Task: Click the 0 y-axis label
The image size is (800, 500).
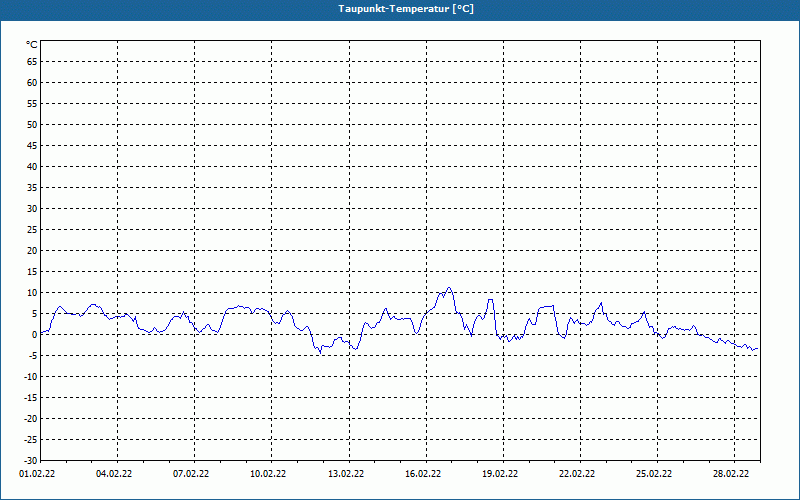Action: click(35, 335)
